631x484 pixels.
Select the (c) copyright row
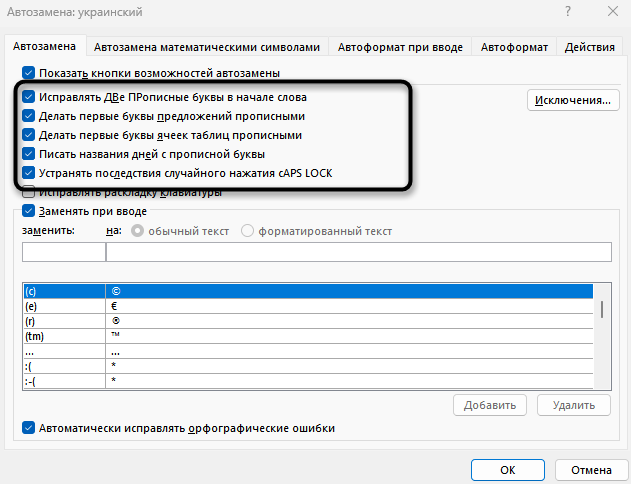click(x=308, y=291)
